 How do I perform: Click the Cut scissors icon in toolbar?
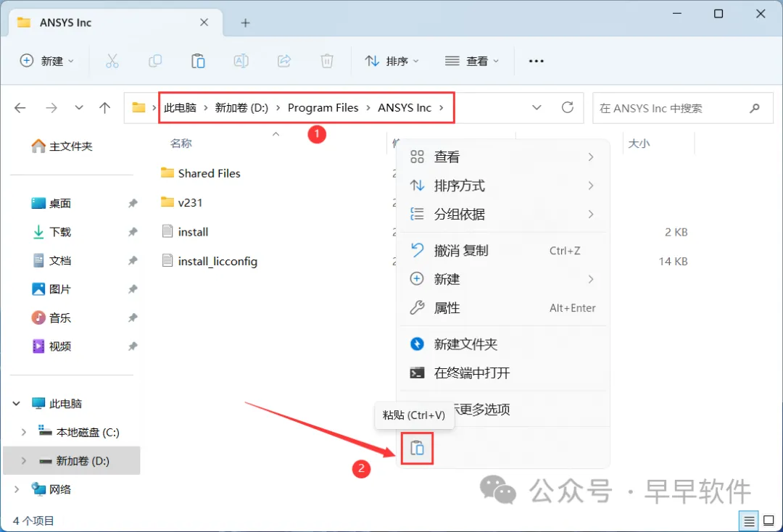[112, 61]
